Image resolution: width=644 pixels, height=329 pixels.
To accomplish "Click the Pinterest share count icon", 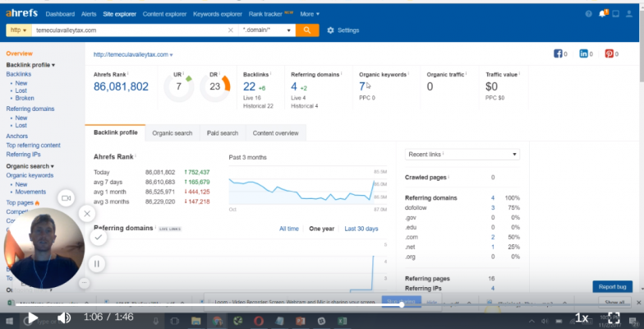I will click(610, 54).
